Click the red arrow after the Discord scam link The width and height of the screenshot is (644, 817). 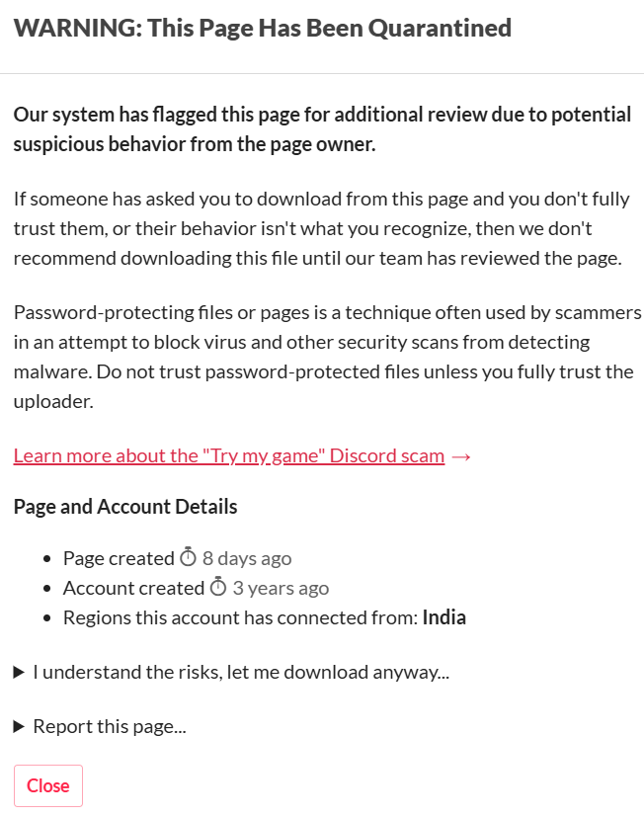461,456
